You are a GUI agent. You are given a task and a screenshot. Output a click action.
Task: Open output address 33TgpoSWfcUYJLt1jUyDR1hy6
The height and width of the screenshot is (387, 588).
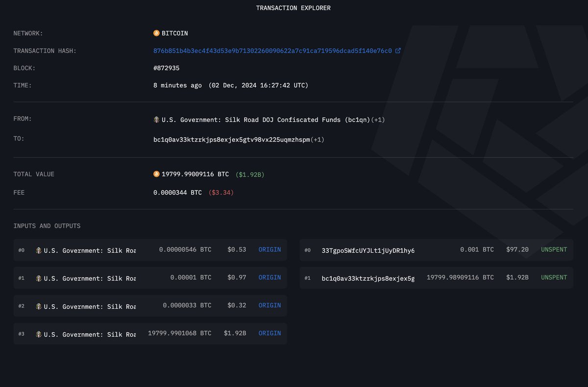(368, 250)
